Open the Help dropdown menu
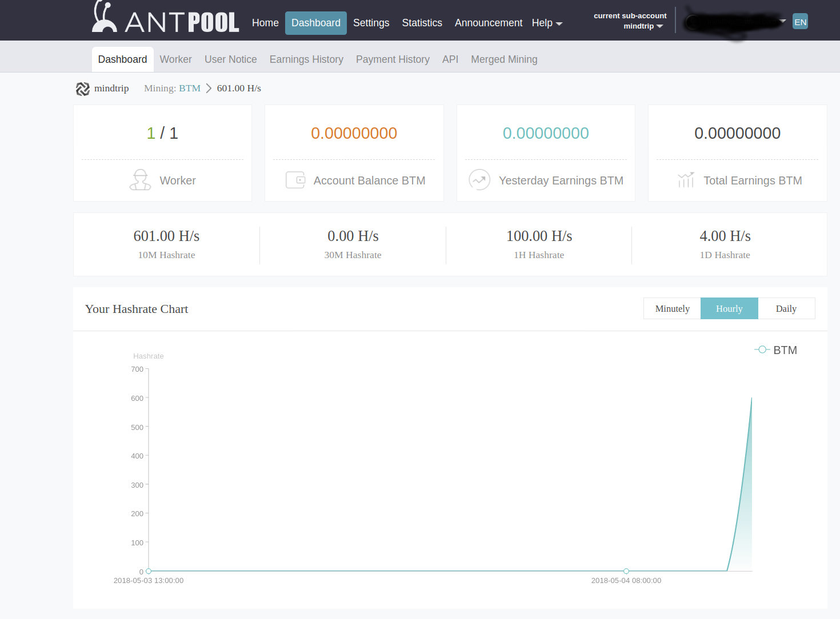The height and width of the screenshot is (619, 840). click(x=547, y=23)
